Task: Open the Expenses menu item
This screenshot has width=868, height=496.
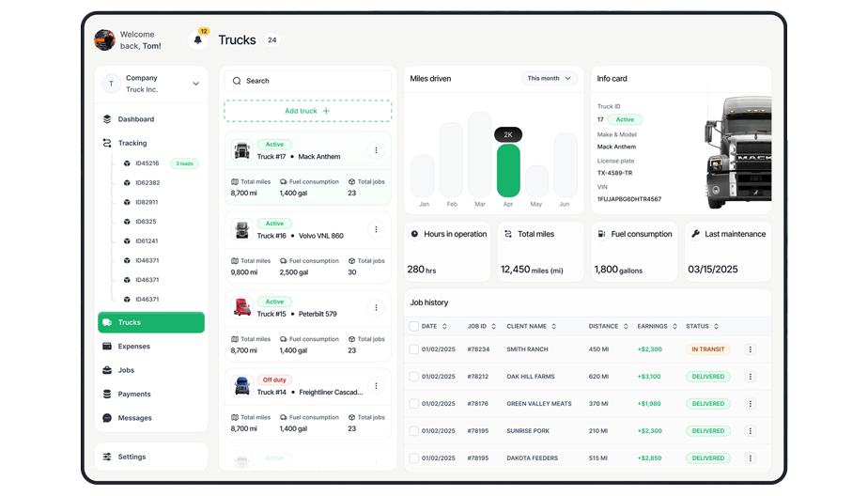Action: click(133, 347)
